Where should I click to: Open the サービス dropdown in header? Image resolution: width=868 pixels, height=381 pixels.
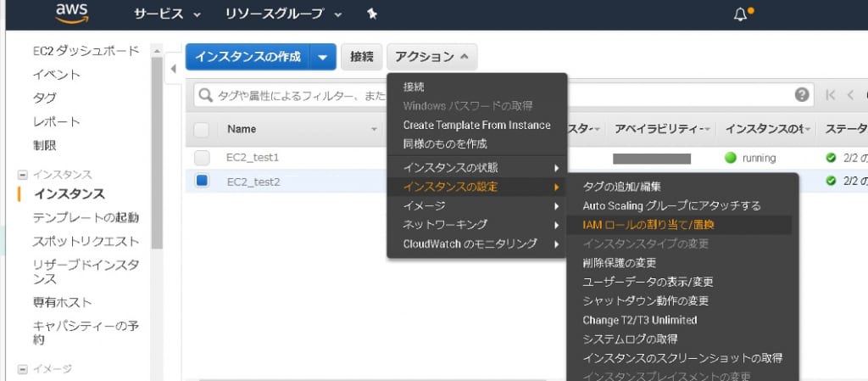167,14
